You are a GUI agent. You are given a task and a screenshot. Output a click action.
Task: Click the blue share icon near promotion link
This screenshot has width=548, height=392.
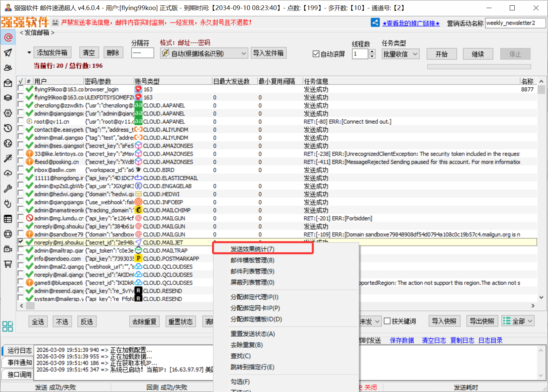pos(375,23)
